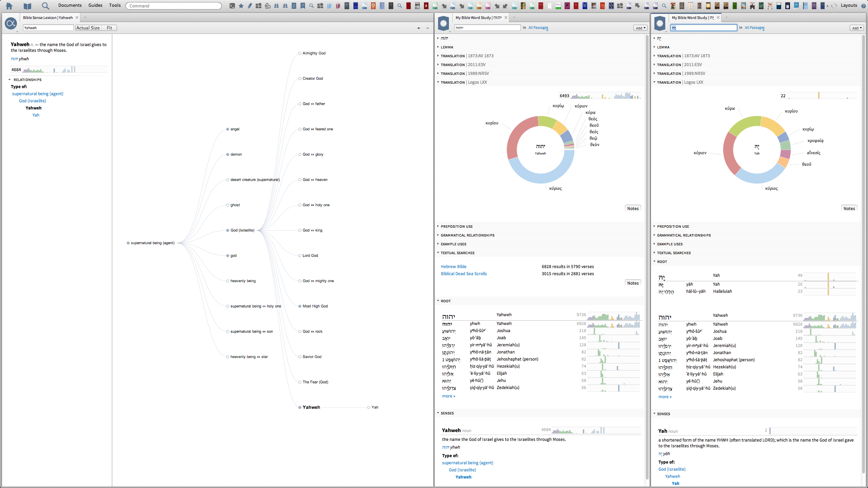Screen dimensions: 868x488
Task: Click the back arrow in Lexicon panel
Action: (x=419, y=28)
